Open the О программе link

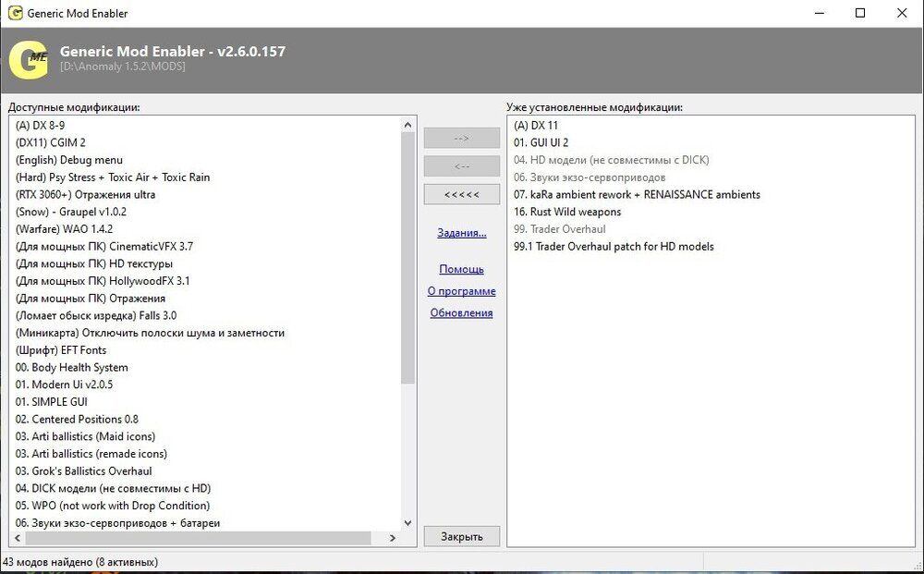[x=461, y=291]
